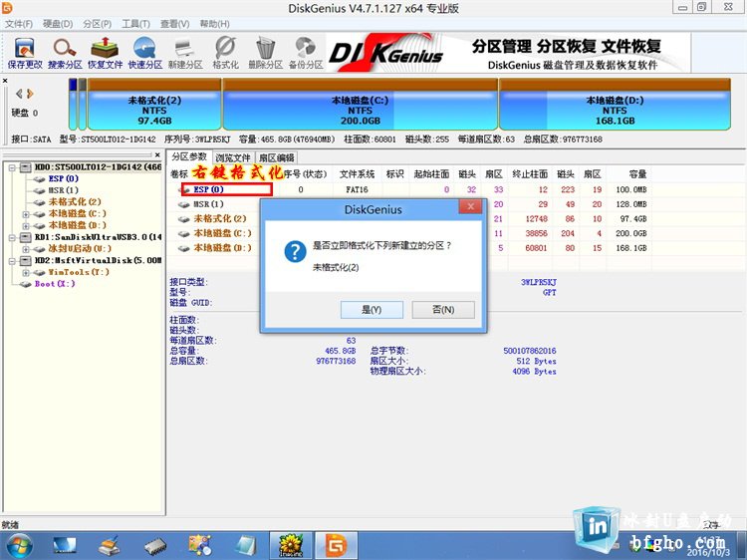Expand WinTools(Y:) in the disk tree
Viewport: 747px width, 560px height.
pyautogui.click(x=26, y=273)
